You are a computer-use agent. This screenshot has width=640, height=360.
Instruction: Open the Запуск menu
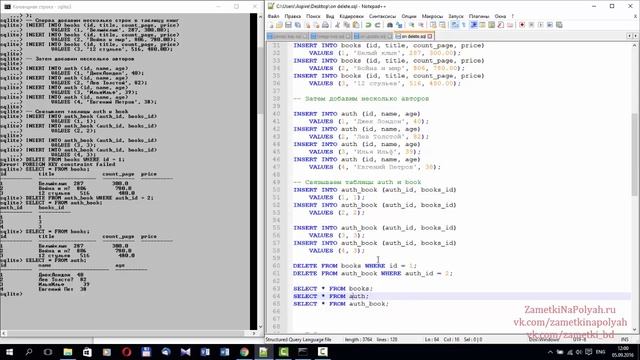[x=456, y=16]
